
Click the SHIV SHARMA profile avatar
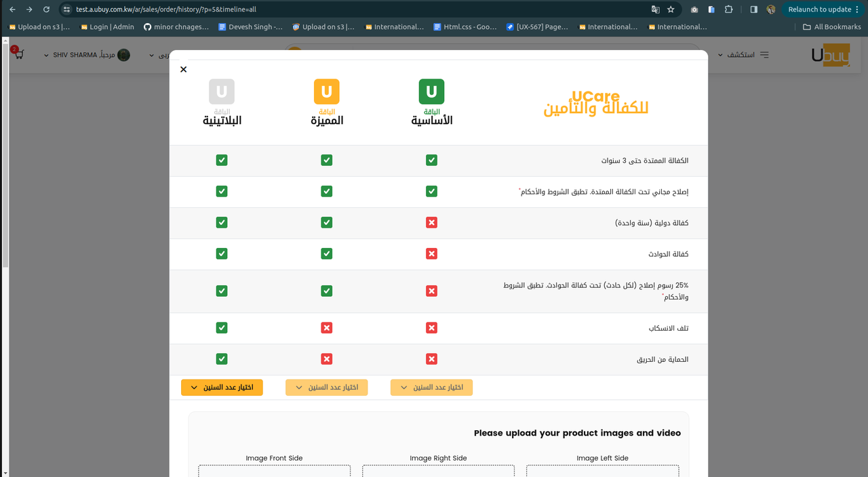[x=123, y=55]
